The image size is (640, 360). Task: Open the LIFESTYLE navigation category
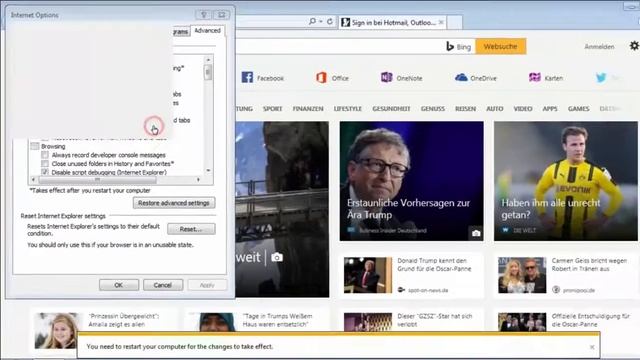point(348,109)
